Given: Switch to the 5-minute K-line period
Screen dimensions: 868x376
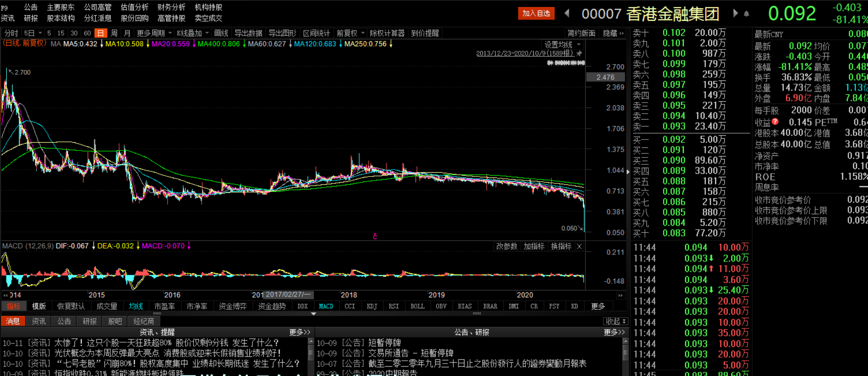Looking at the screenshot, I should [x=49, y=33].
